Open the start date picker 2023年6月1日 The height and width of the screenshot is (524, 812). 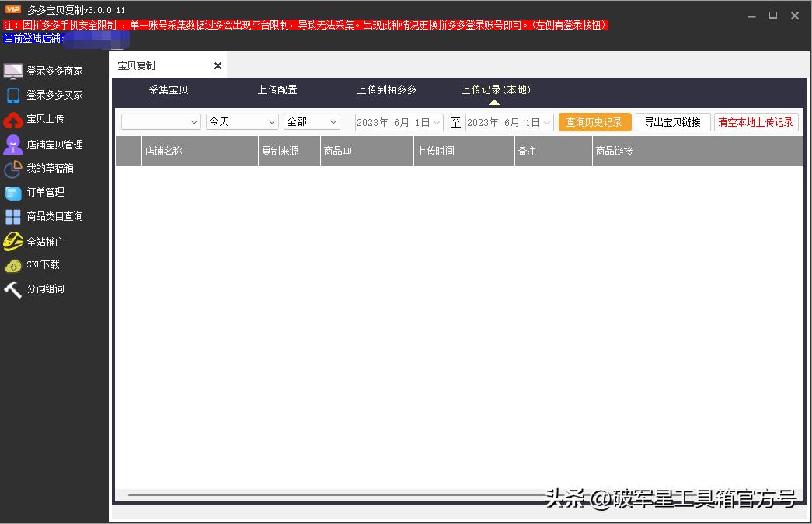coord(399,121)
